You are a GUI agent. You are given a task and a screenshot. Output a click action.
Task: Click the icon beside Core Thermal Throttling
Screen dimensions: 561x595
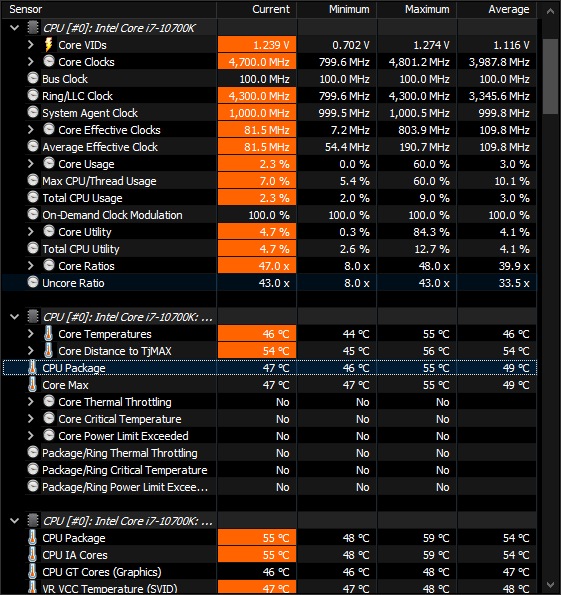pos(49,401)
